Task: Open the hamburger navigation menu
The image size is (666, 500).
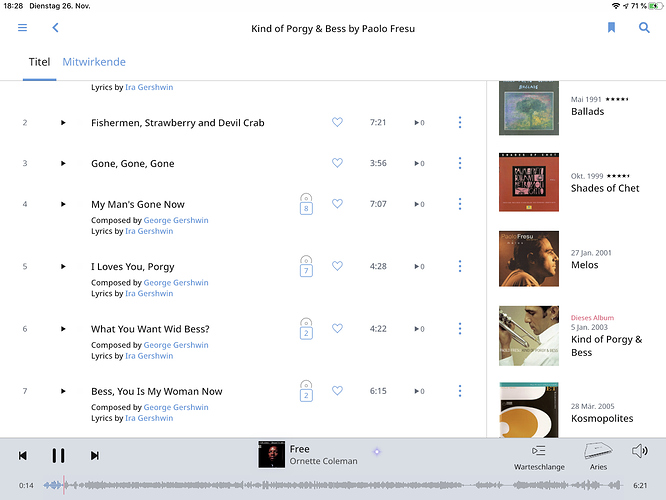Action: [23, 28]
